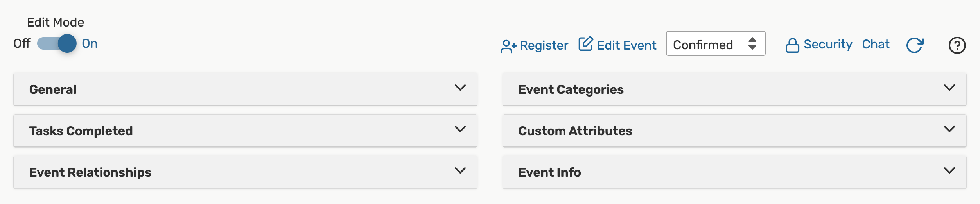Toggle the Edit Mode switch
Viewport: 980px width, 204px height.
[57, 43]
